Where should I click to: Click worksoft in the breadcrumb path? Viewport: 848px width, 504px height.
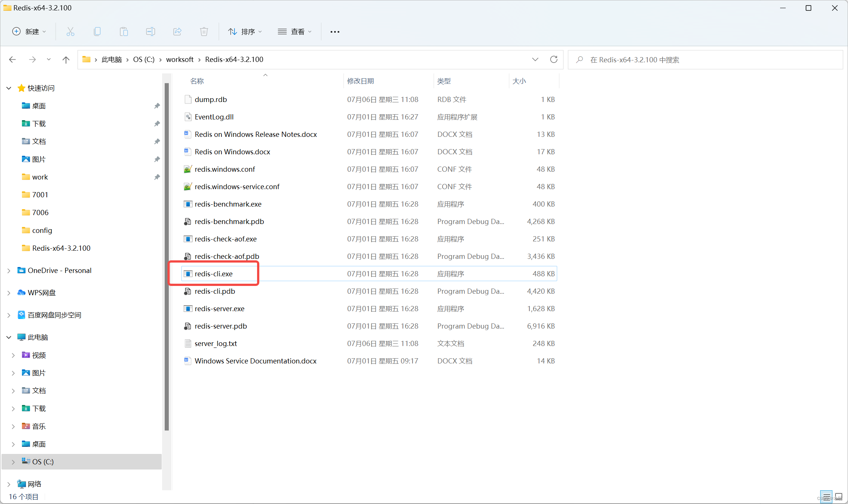click(x=180, y=59)
